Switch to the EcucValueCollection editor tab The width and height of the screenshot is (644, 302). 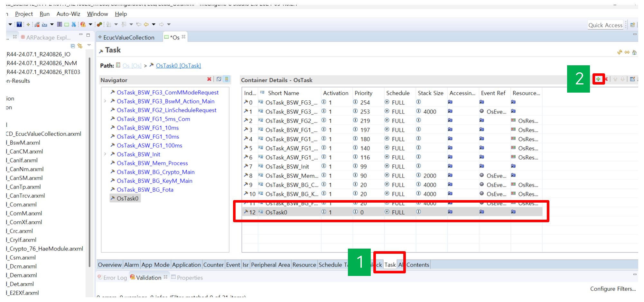point(128,37)
